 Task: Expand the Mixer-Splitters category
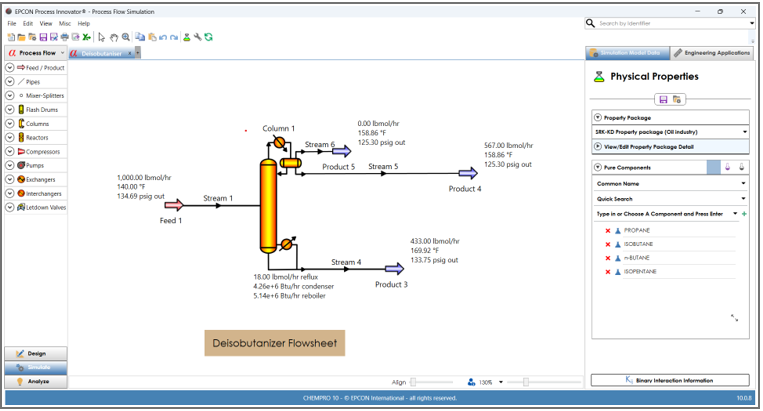(x=10, y=95)
